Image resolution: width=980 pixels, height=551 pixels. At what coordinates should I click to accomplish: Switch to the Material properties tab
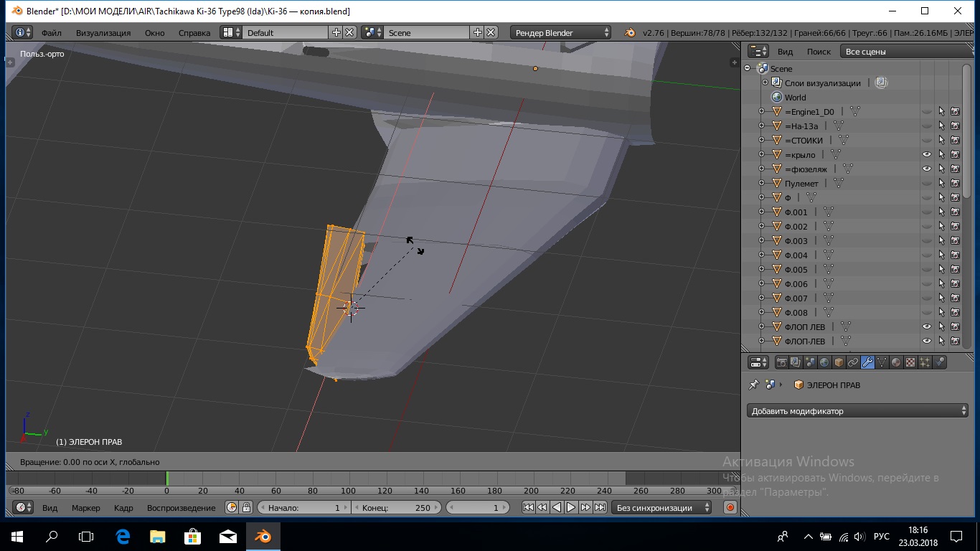click(896, 362)
